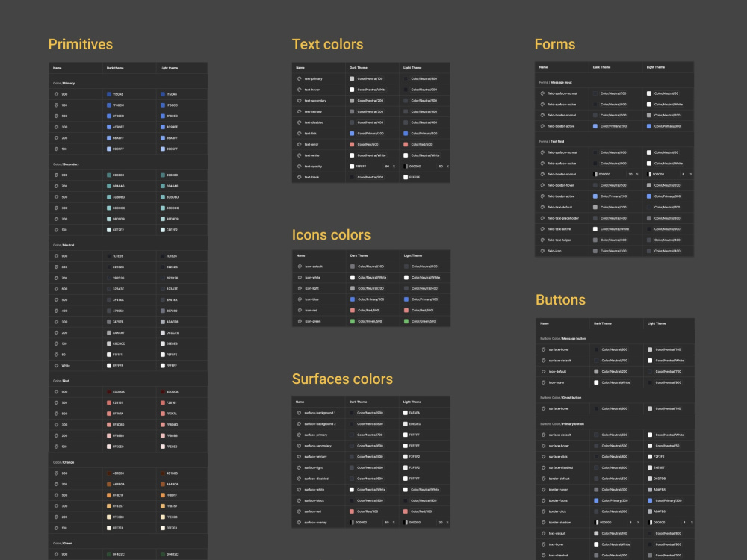The image size is (747, 560).
Task: Click the 'Buttons' heading
Action: pos(560,299)
